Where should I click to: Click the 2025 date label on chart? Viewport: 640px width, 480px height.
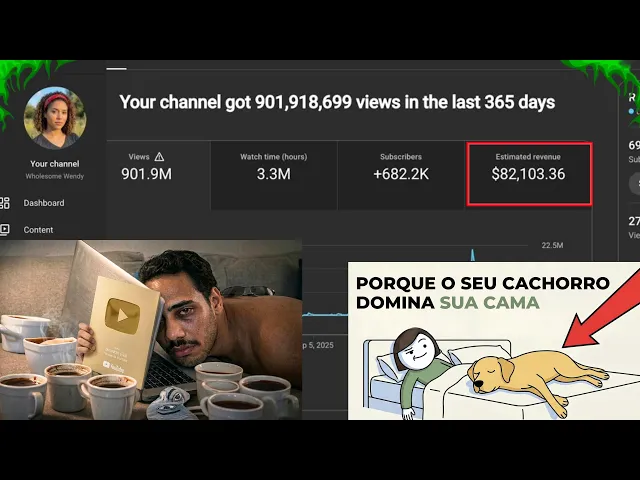[x=318, y=345]
